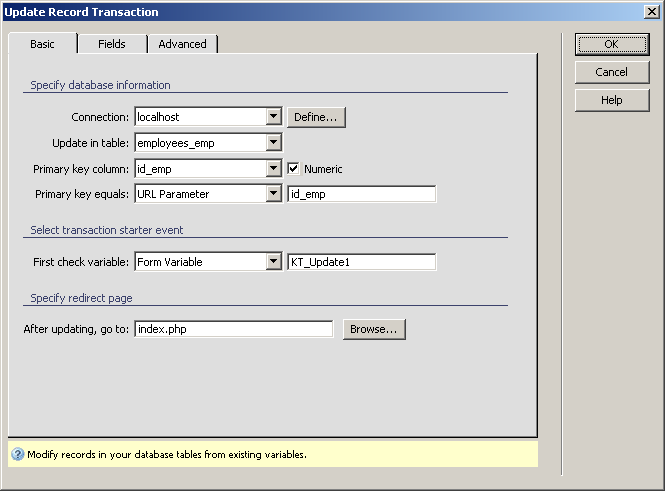Viewport: 665px width, 491px height.
Task: Click the index.php redirect page field
Action: click(232, 329)
